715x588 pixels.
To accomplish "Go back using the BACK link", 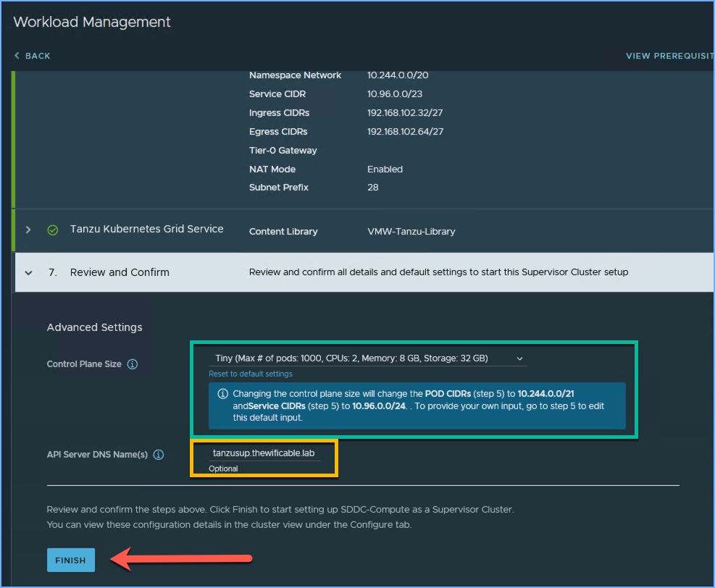I will pos(38,56).
